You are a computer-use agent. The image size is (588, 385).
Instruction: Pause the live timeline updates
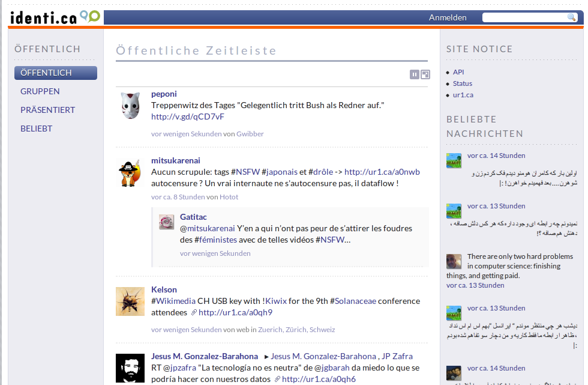point(415,74)
